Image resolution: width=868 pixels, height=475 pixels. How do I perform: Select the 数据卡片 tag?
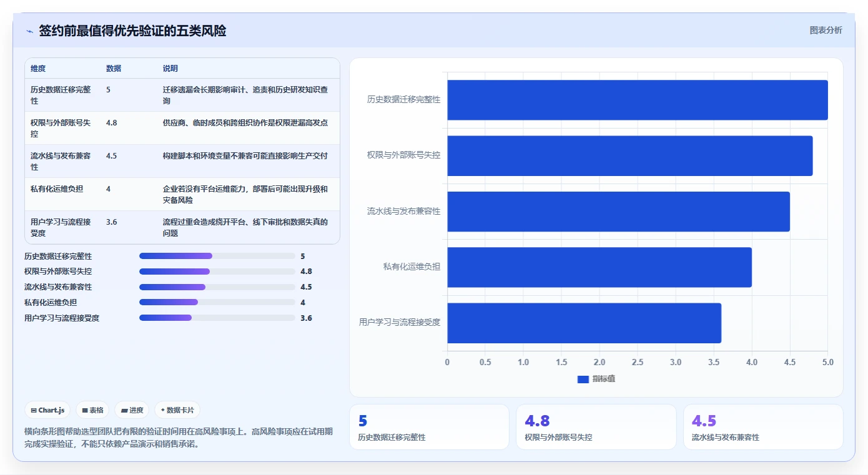(177, 410)
